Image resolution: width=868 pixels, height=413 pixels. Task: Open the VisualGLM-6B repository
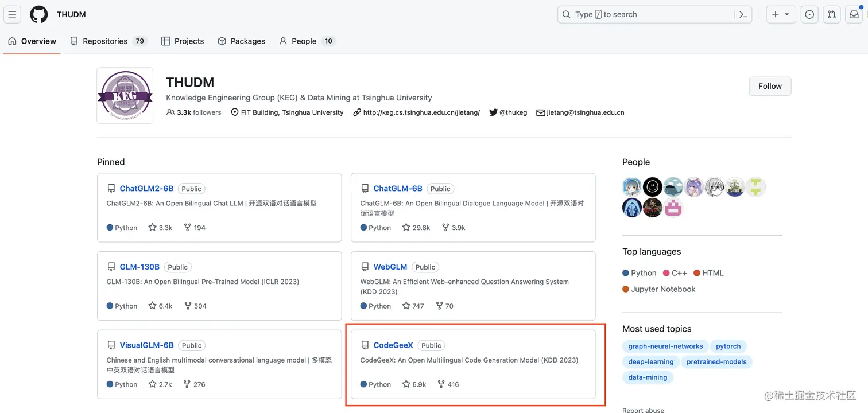click(x=146, y=346)
